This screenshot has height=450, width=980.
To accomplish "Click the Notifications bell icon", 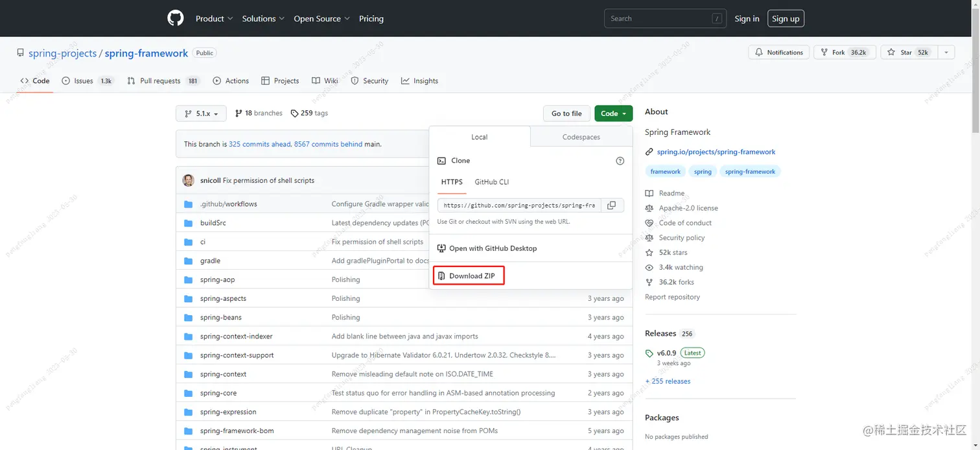I will (759, 53).
